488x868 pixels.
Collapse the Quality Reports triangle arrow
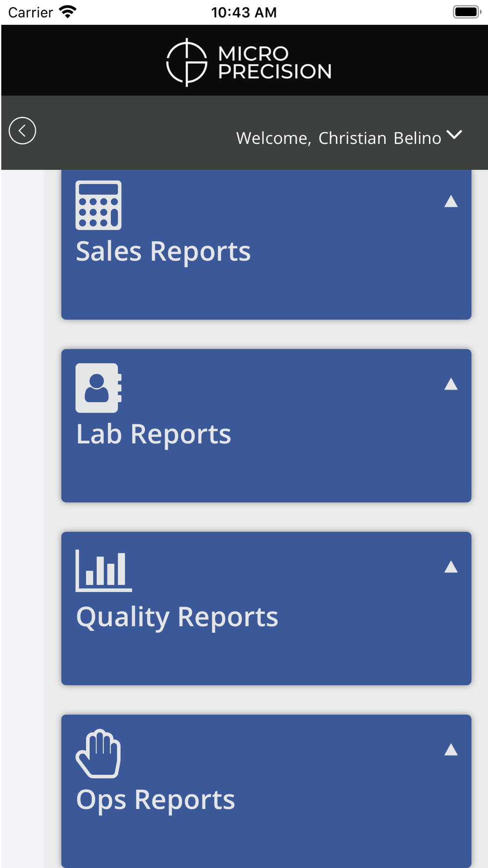[451, 567]
